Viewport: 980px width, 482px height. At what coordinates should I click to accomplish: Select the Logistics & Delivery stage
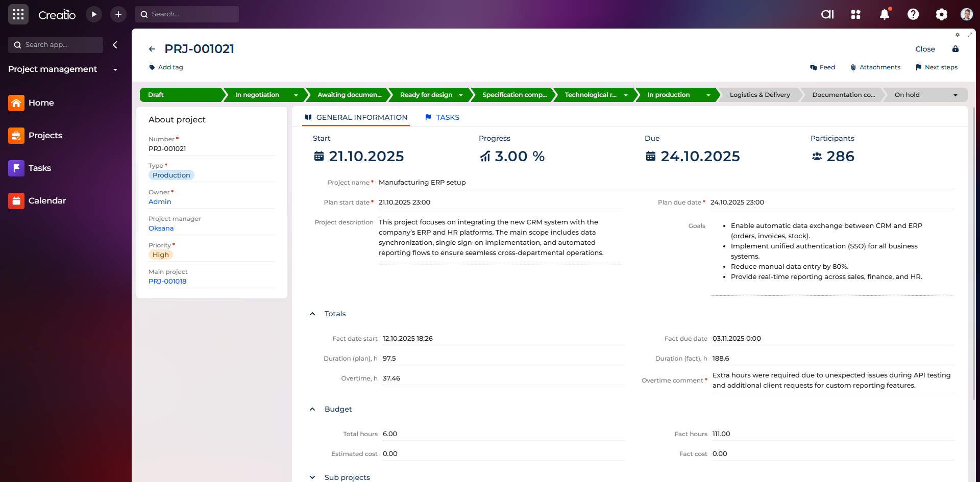coord(759,95)
